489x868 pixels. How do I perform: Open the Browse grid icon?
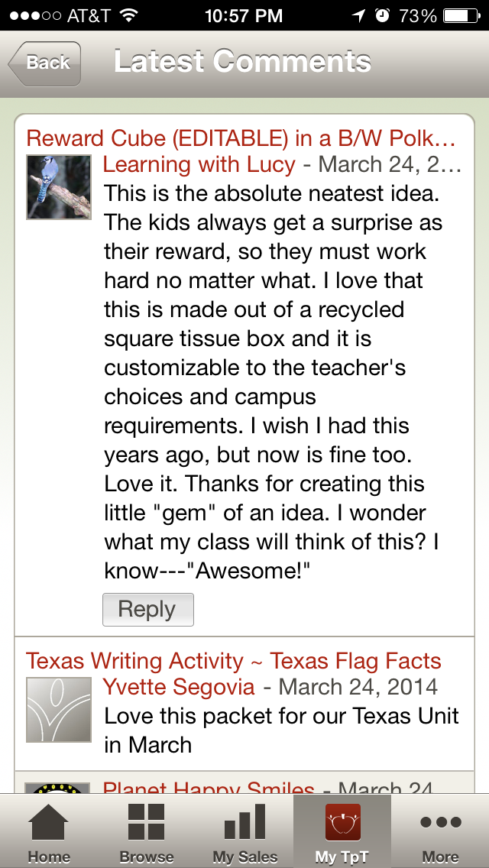[146, 824]
